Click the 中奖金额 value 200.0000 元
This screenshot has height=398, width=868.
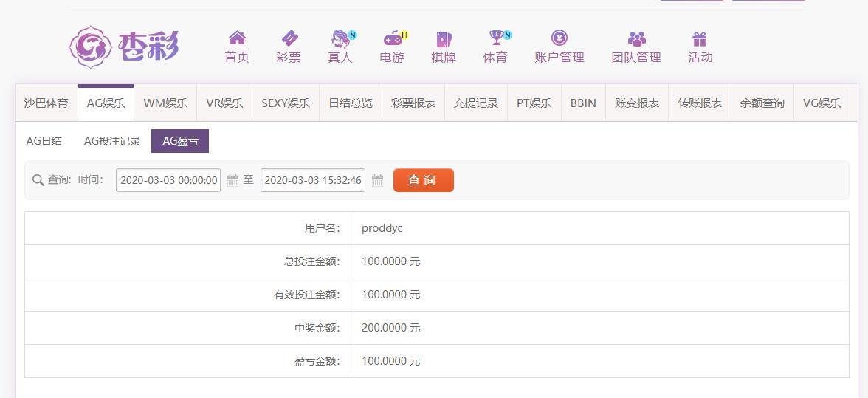391,328
